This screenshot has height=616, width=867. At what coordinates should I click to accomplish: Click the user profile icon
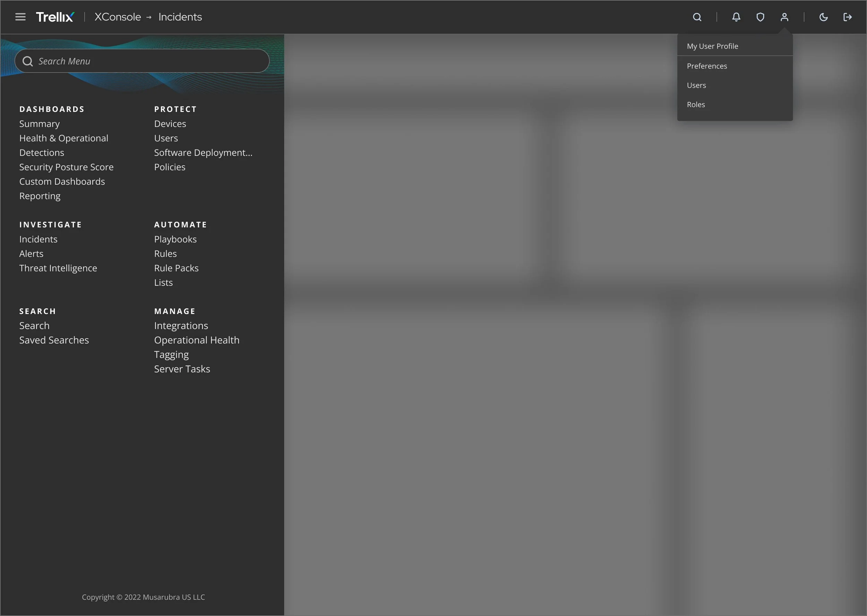coord(784,17)
